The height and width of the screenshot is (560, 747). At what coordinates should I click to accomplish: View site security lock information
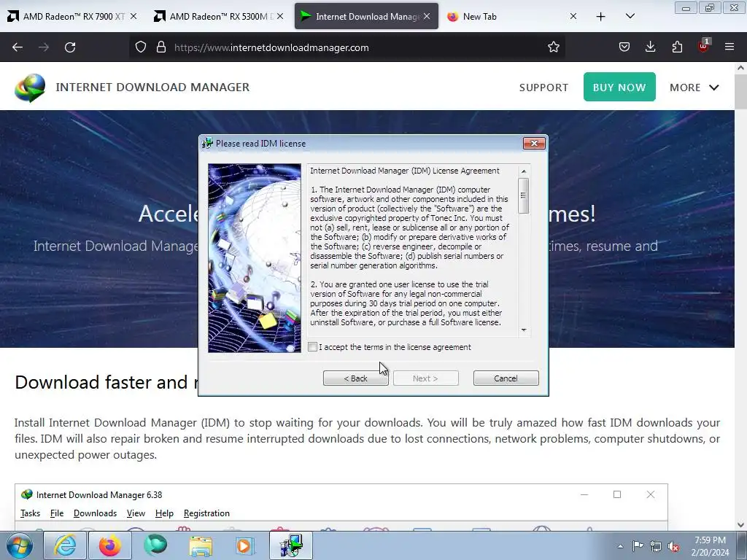161,47
